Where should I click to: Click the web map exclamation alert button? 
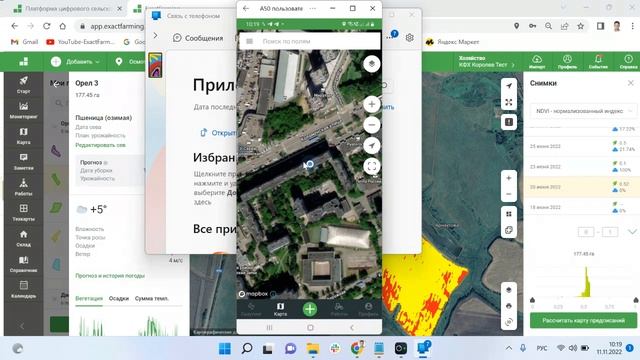pyautogui.click(x=509, y=122)
